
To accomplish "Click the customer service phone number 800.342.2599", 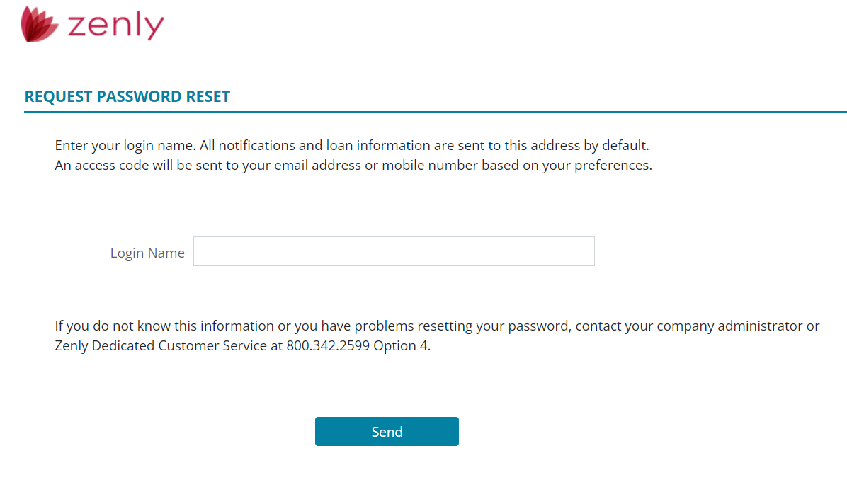I will [x=328, y=347].
